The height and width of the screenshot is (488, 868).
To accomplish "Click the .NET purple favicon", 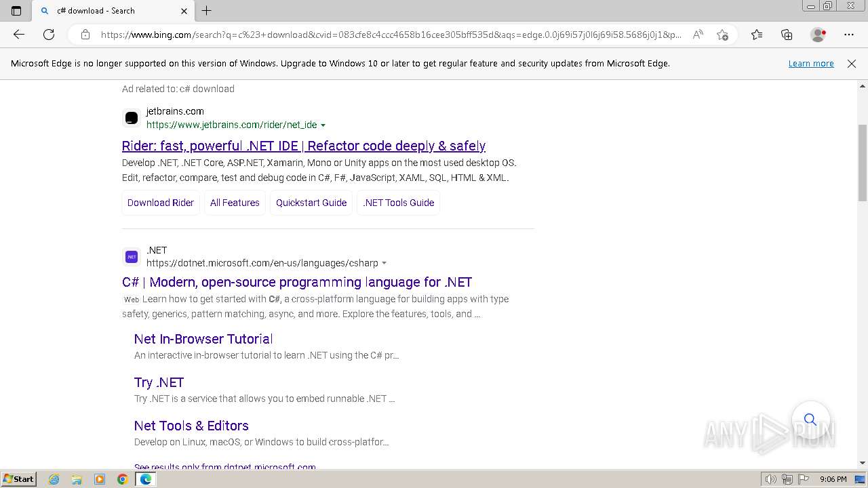I will tap(132, 257).
